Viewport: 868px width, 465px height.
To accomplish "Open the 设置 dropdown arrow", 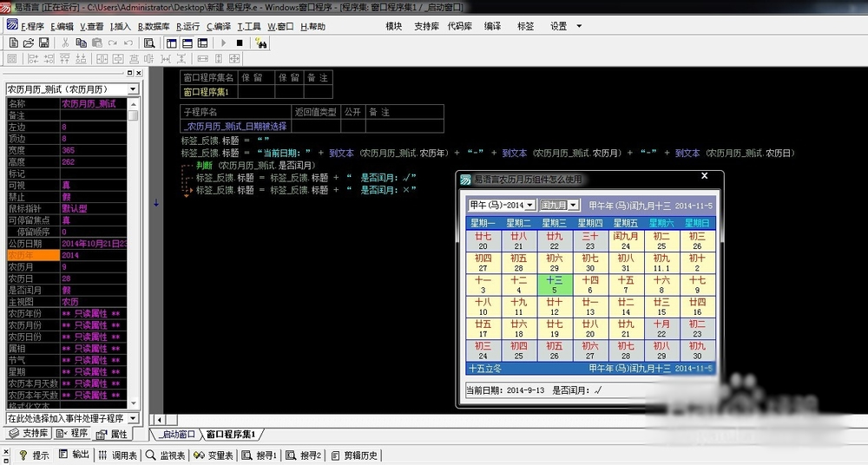I will tap(579, 26).
